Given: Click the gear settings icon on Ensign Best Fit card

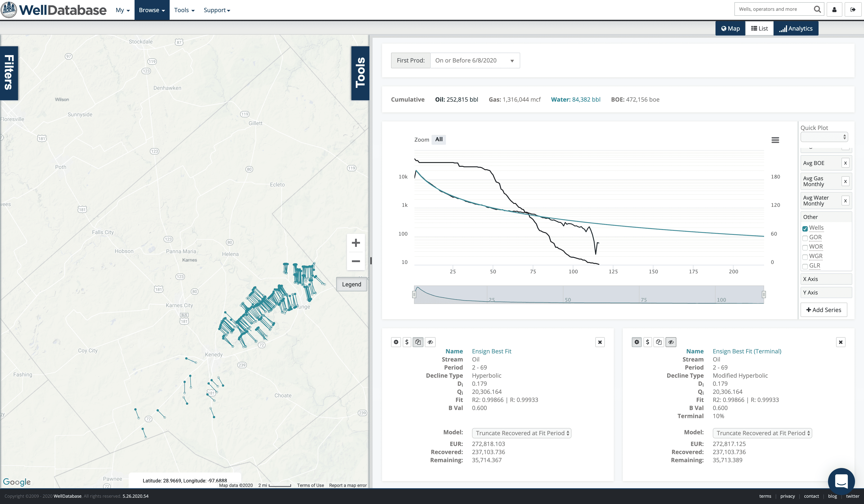Looking at the screenshot, I should pyautogui.click(x=396, y=342).
